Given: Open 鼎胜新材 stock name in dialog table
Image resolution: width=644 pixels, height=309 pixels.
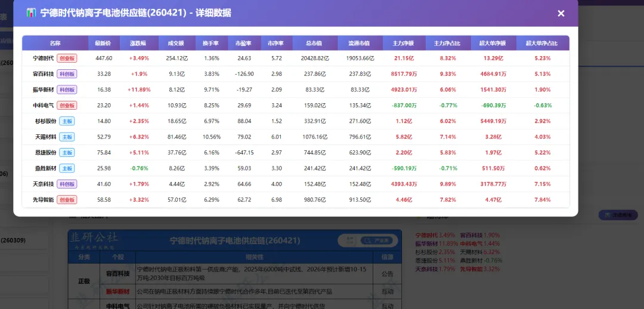Looking at the screenshot, I should point(46,168).
